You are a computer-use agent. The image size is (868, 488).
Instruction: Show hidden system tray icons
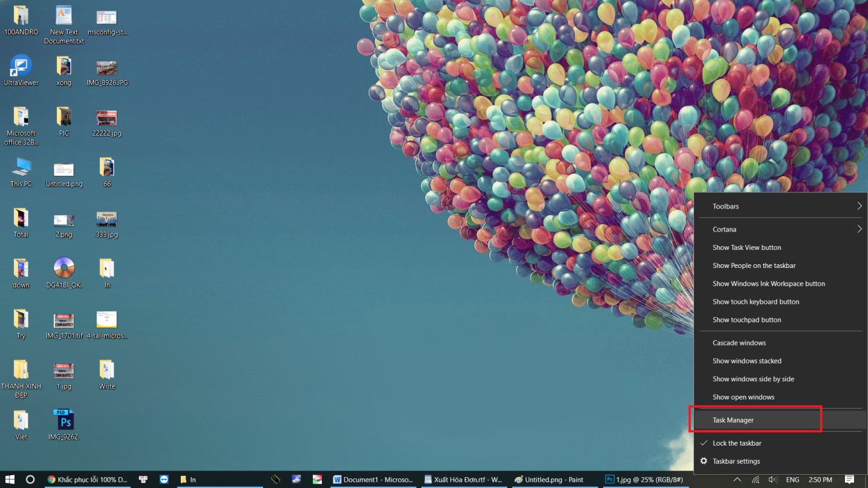737,480
